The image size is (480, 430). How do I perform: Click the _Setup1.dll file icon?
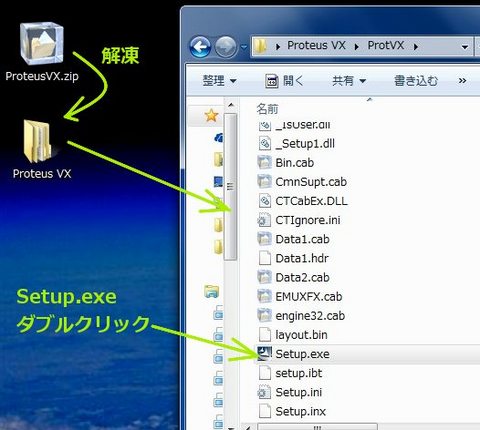[265, 144]
